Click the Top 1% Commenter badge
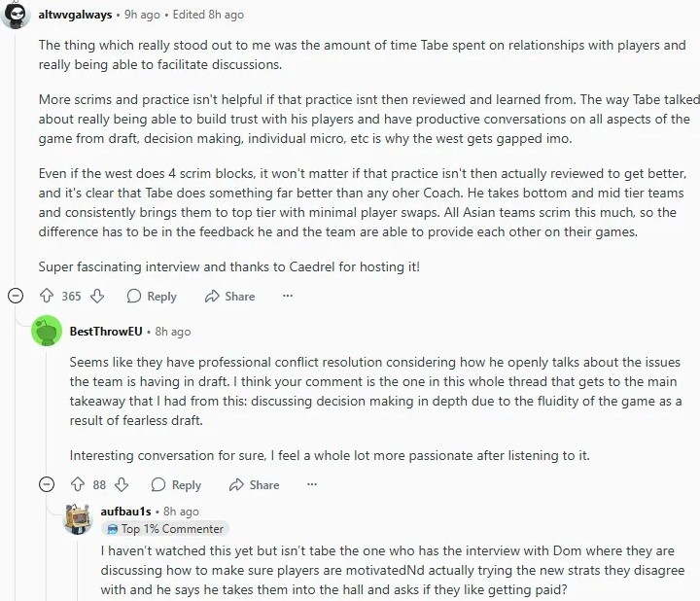 [164, 529]
